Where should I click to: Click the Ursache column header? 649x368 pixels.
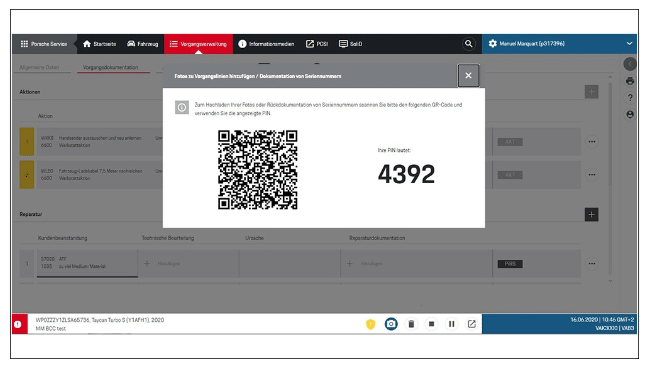(x=254, y=238)
